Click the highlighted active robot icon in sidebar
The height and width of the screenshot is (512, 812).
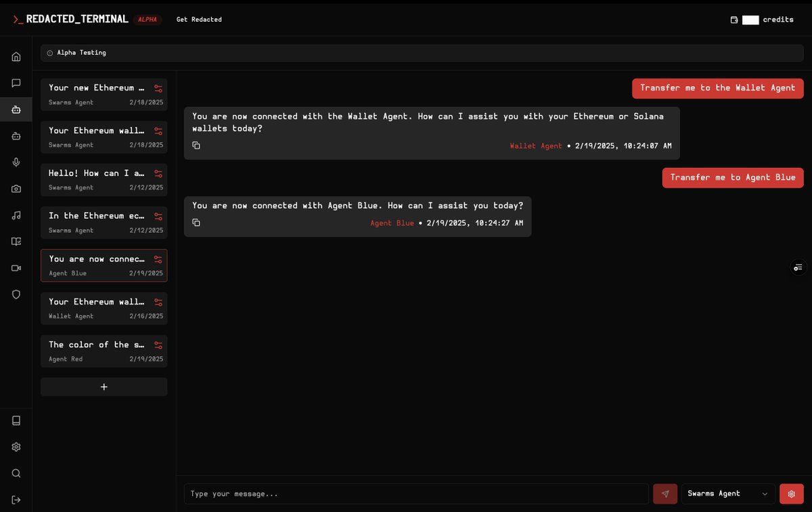point(16,109)
